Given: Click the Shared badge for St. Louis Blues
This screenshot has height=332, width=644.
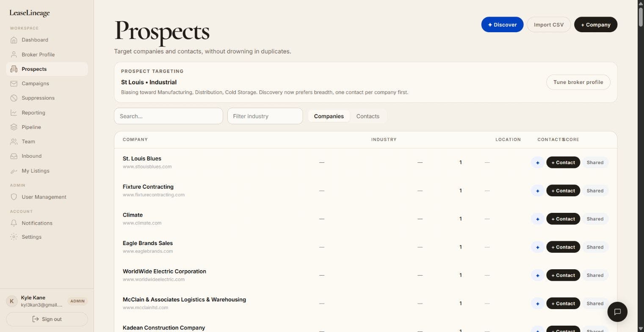Looking at the screenshot, I should pyautogui.click(x=595, y=162).
